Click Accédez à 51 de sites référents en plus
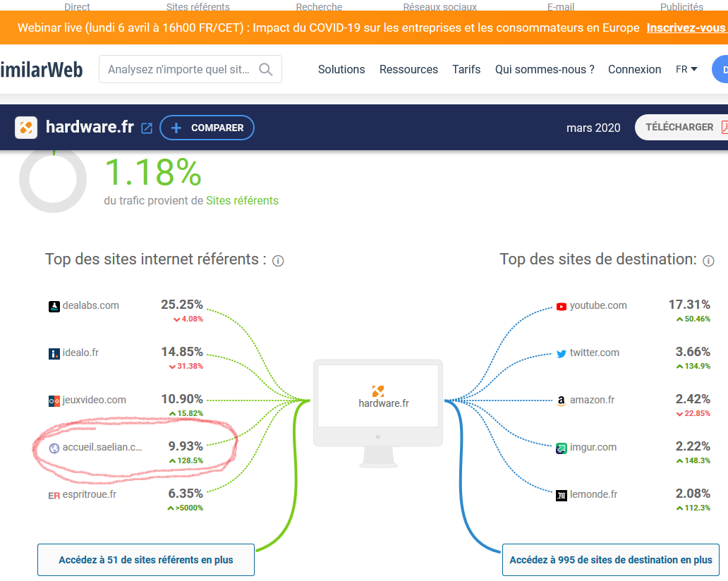Viewport: 728px width, 581px height. pos(146,560)
